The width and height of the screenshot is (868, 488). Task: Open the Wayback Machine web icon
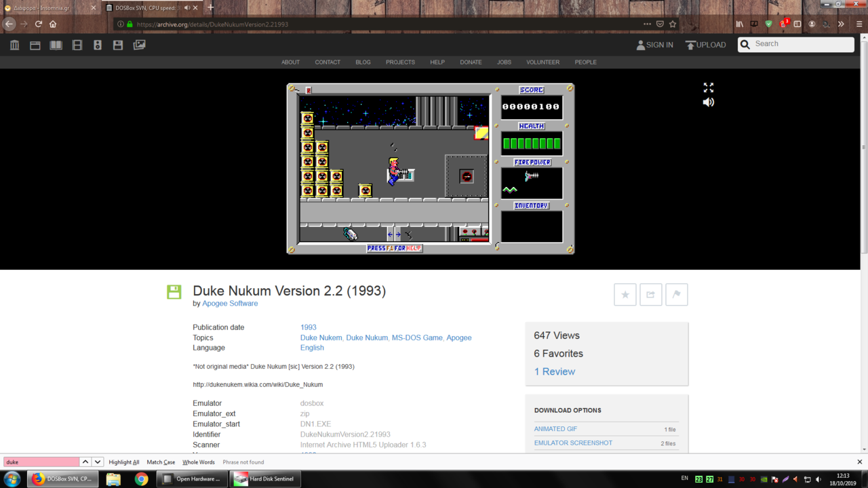pos(35,45)
